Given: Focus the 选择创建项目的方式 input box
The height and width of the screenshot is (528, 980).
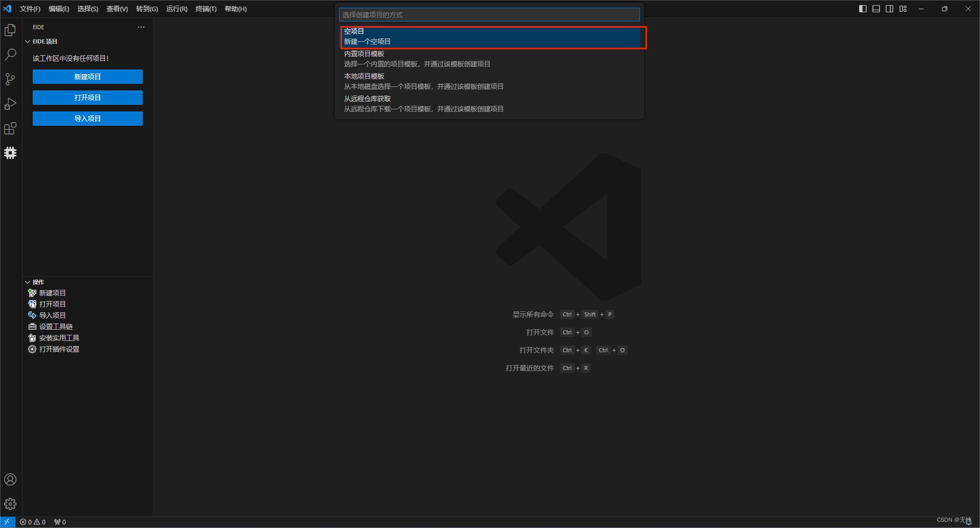Looking at the screenshot, I should point(489,15).
